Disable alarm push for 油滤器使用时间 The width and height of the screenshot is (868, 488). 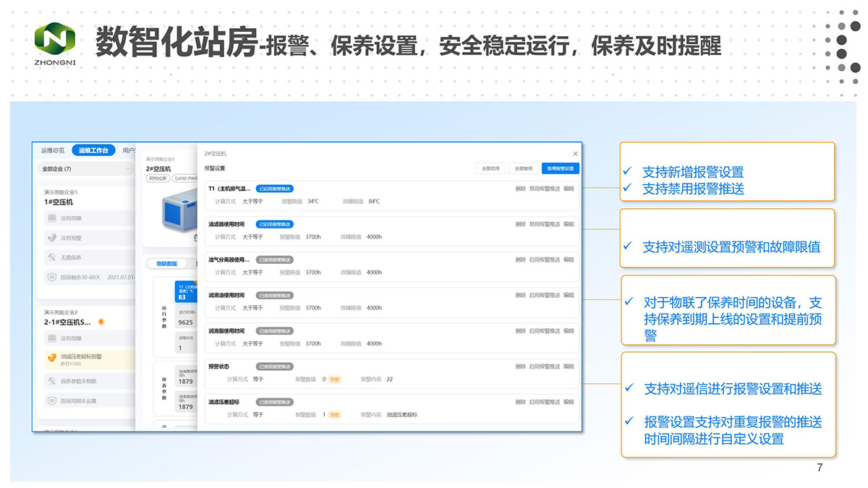[545, 224]
